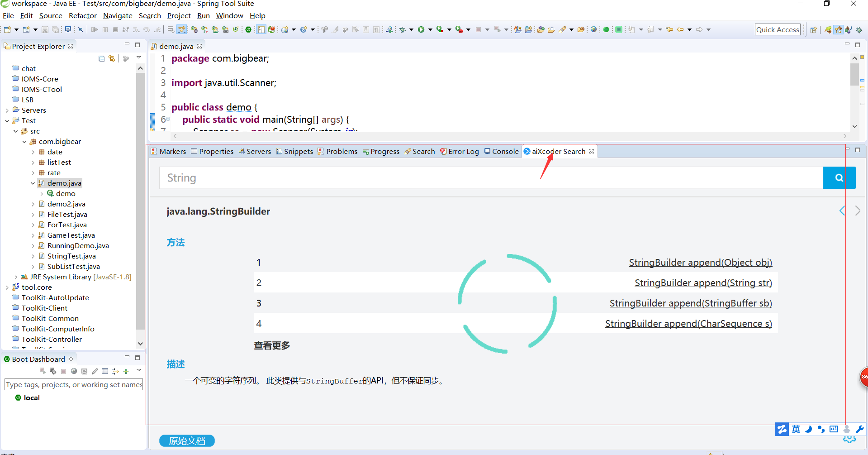Click the next-result chevron in aiXcoder Search
868x455 pixels.
[x=858, y=211]
